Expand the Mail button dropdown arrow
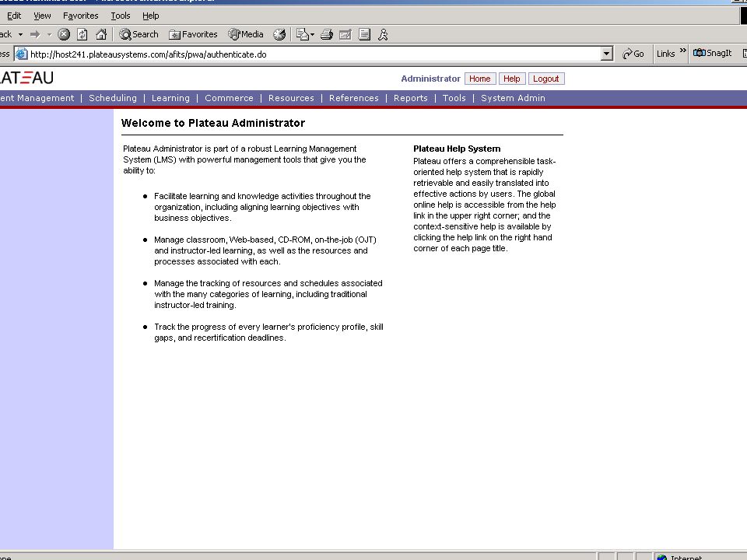747x560 pixels. pyautogui.click(x=312, y=34)
